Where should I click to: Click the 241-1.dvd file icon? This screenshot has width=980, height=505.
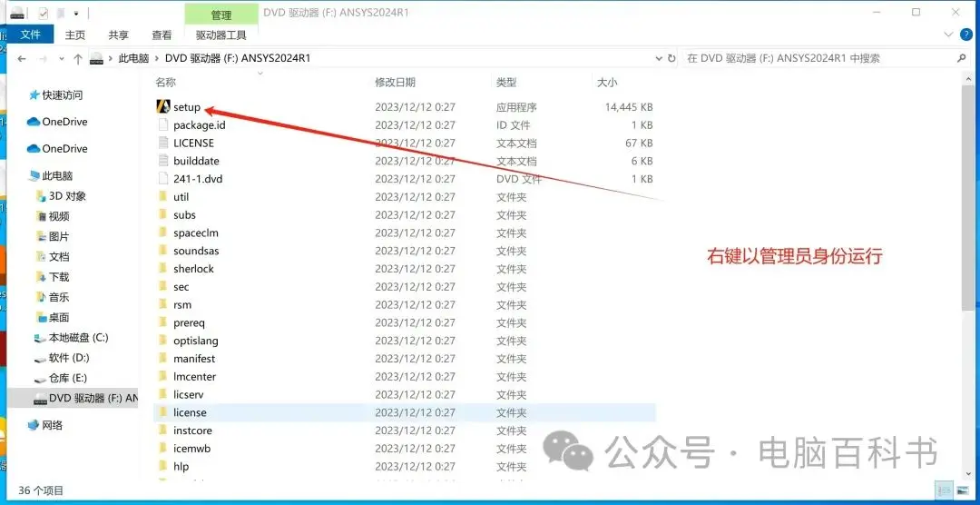pos(163,179)
